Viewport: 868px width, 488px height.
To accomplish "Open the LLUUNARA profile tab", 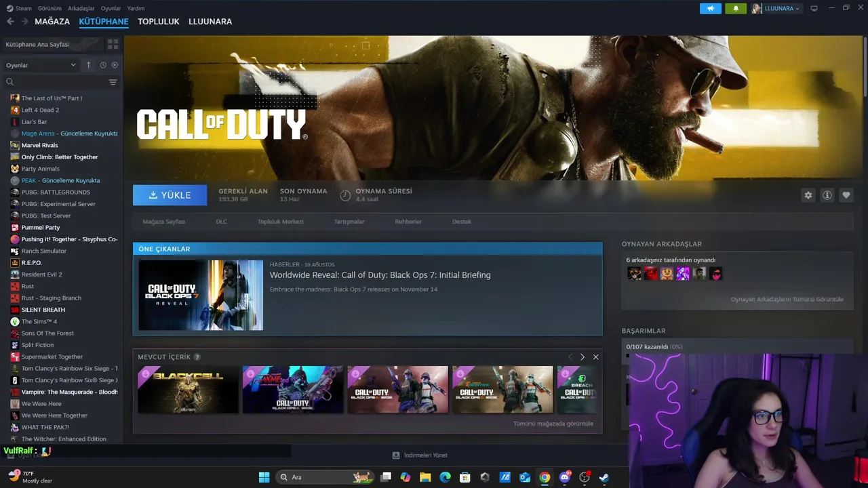I will pos(210,22).
